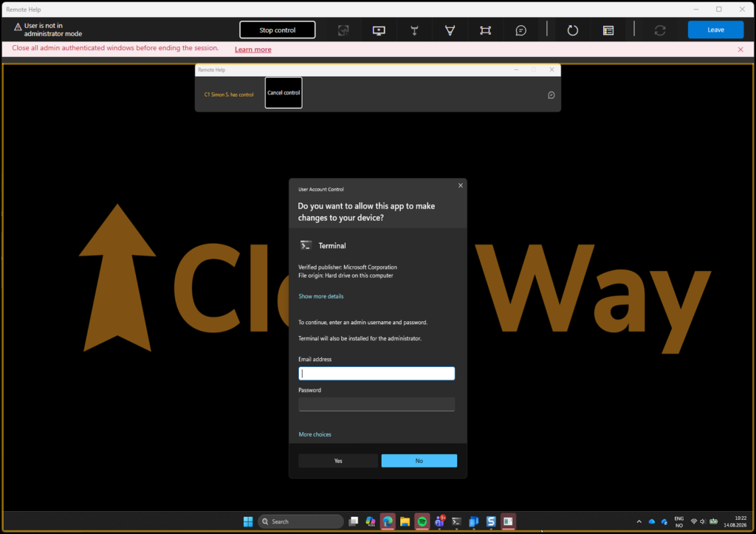Screen dimensions: 756x534
Task: Select the narrow funnel pointer tool icon
Action: click(414, 30)
